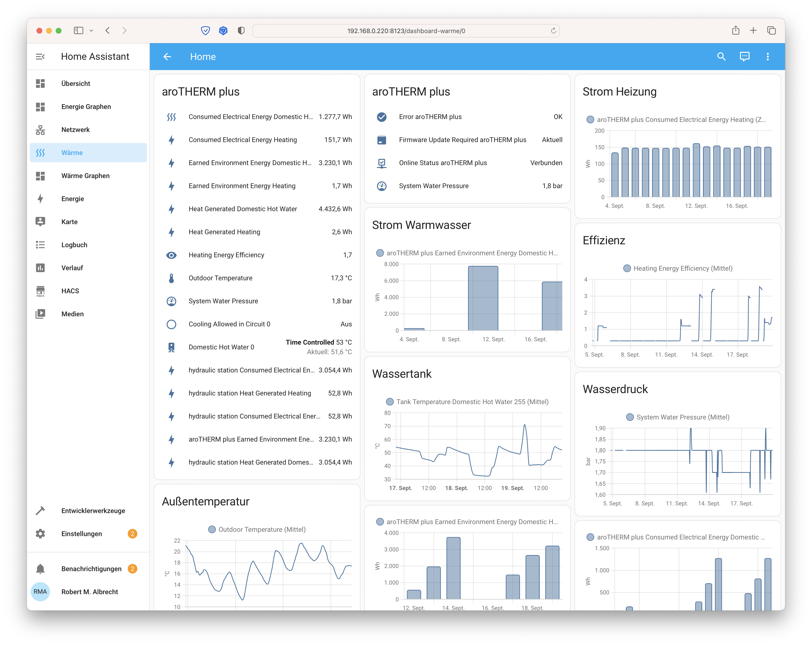The image size is (812, 646).
Task: Click the Benachrichtigungen bell icon
Action: (40, 568)
